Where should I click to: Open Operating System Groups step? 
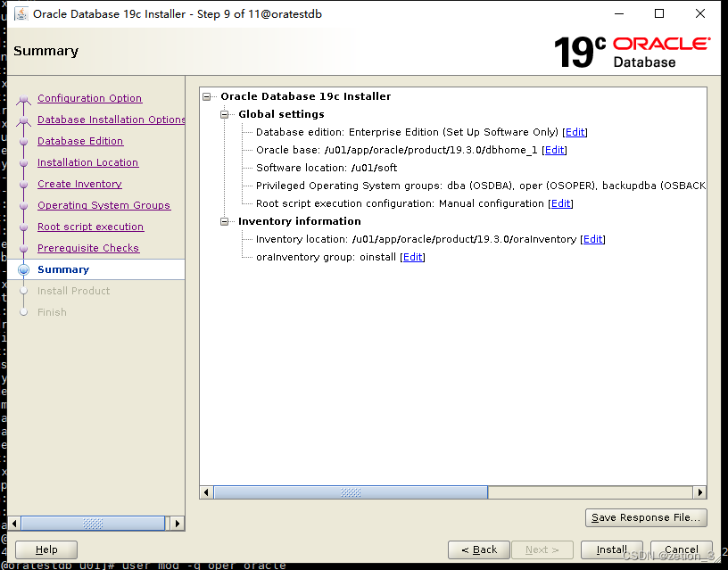[104, 205]
